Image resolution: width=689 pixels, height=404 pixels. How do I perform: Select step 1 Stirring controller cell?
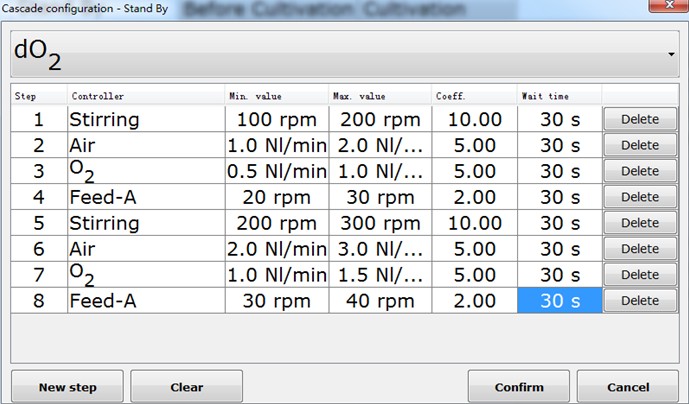point(146,119)
